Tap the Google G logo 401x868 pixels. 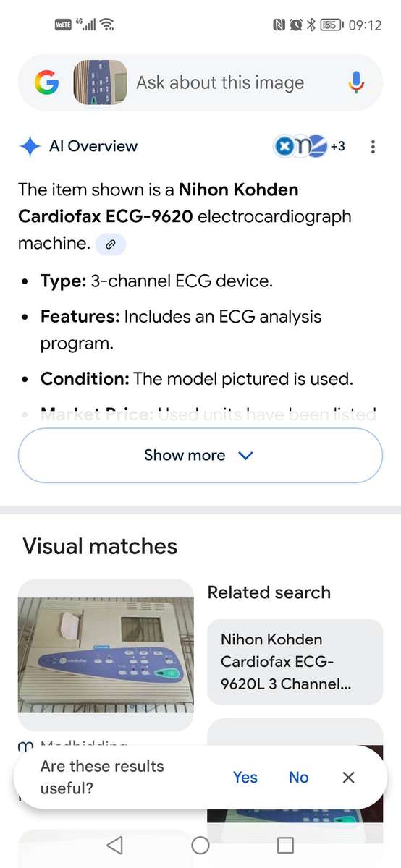tap(47, 82)
